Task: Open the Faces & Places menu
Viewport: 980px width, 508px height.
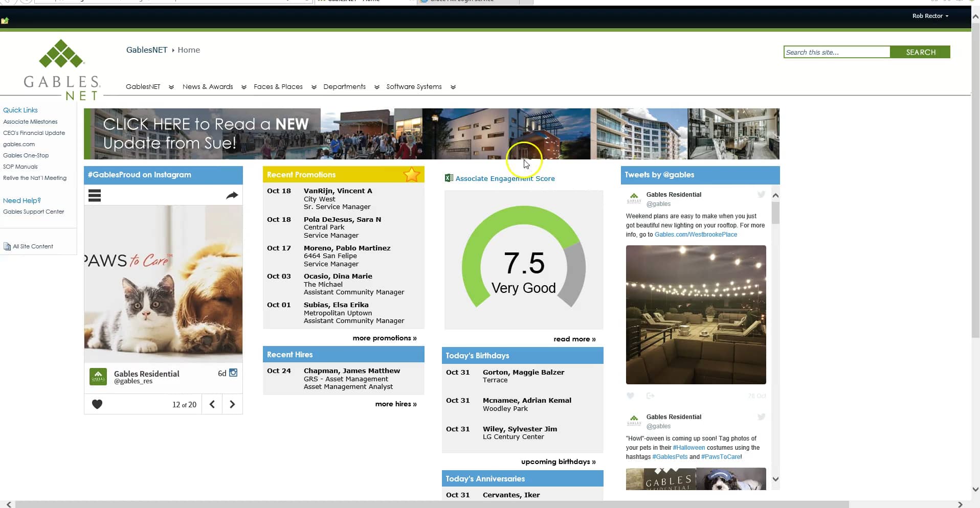Action: point(278,86)
